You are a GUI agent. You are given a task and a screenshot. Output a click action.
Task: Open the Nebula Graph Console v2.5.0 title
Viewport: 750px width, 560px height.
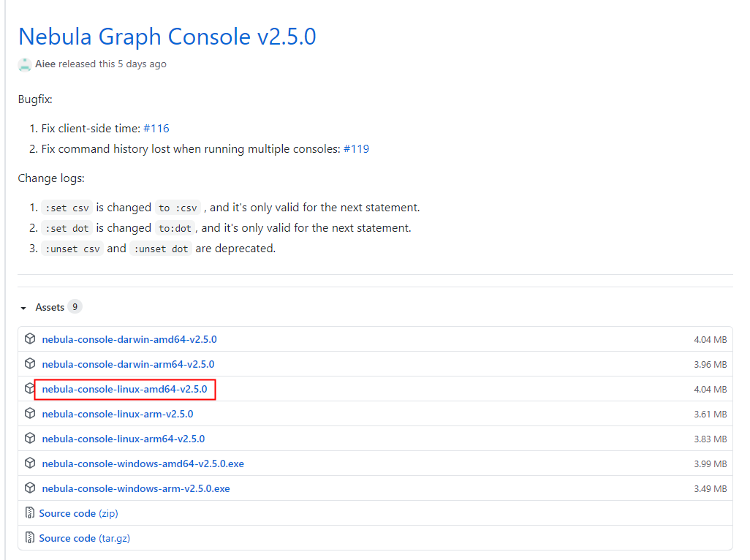tap(167, 37)
